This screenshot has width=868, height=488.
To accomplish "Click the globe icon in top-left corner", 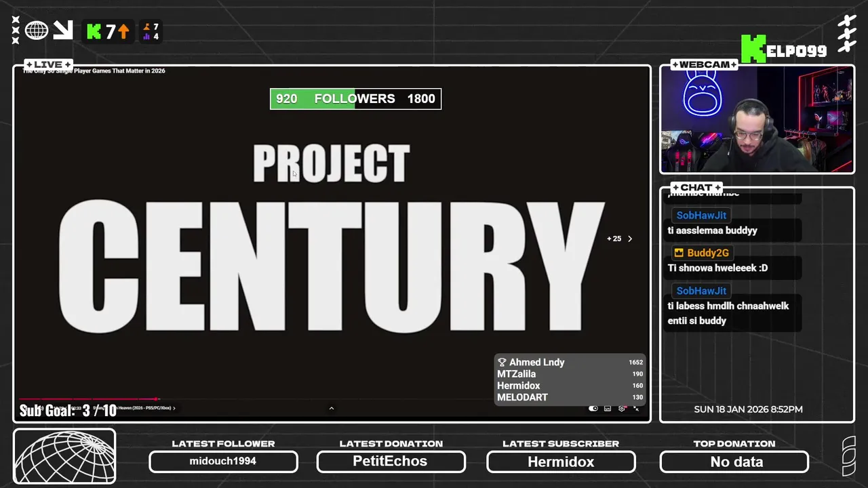I will 37,30.
